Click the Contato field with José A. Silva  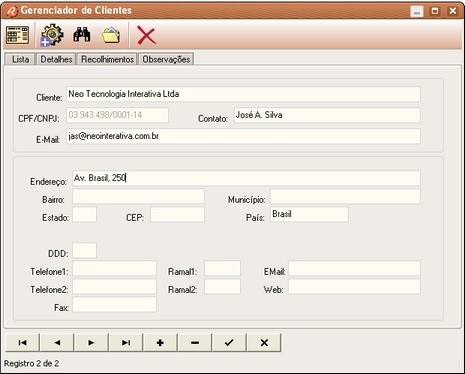[x=327, y=115]
